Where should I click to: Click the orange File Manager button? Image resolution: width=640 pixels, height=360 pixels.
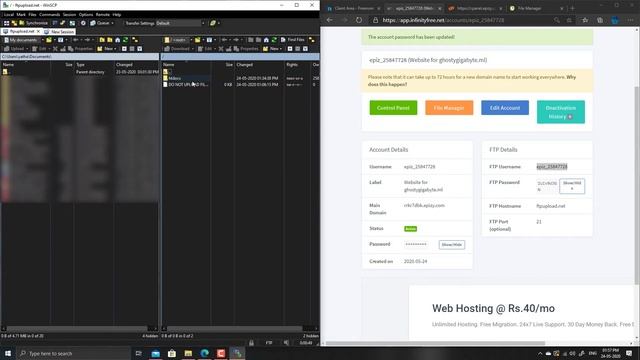point(449,108)
